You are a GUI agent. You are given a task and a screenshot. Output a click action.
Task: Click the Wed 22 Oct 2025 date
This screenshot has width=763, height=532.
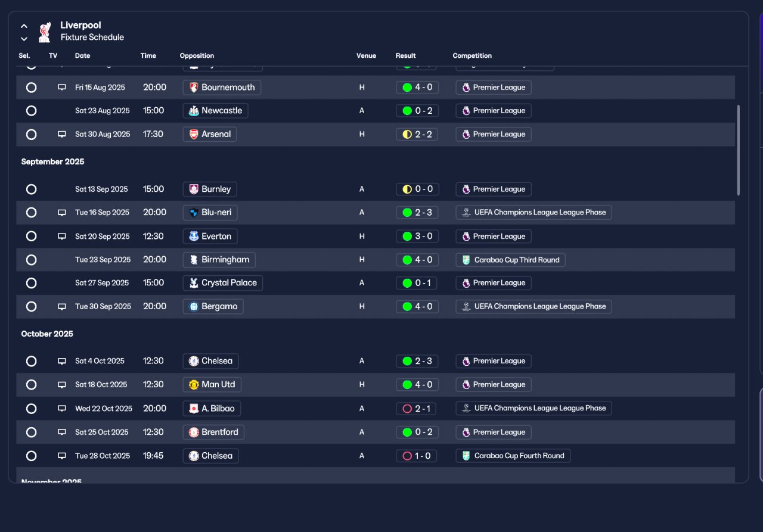104,409
